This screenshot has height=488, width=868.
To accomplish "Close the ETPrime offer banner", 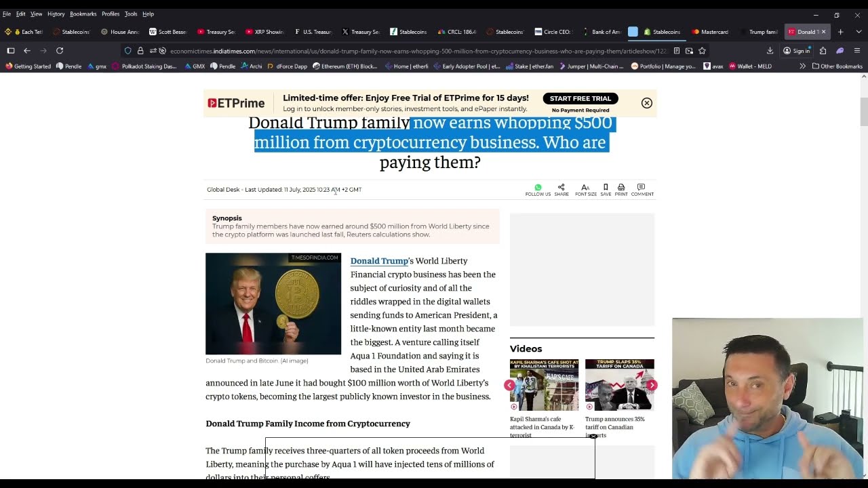I will (647, 103).
